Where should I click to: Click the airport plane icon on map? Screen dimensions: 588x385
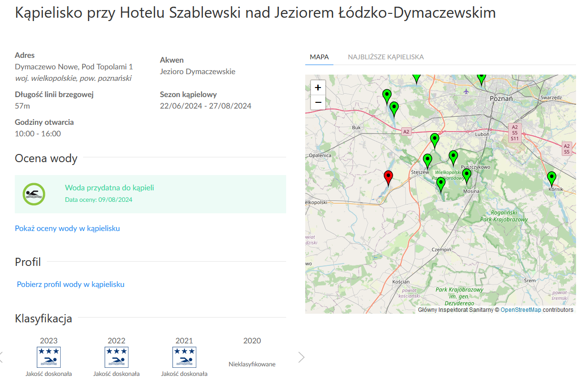coord(466,90)
